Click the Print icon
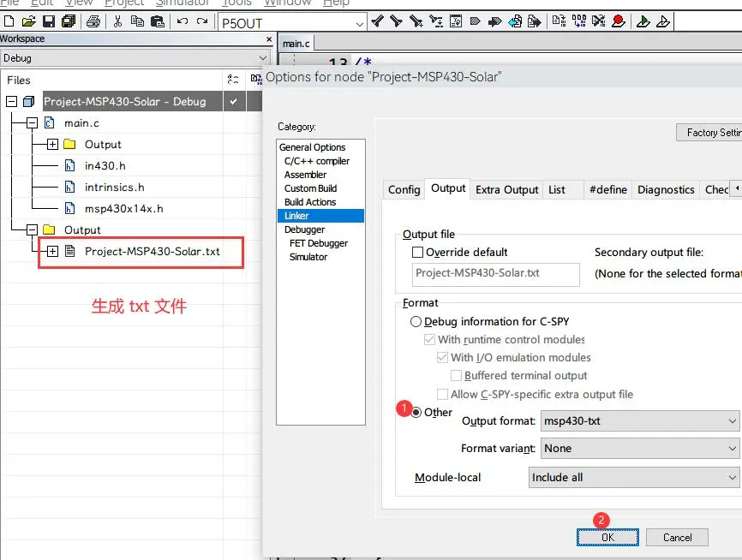 93,21
